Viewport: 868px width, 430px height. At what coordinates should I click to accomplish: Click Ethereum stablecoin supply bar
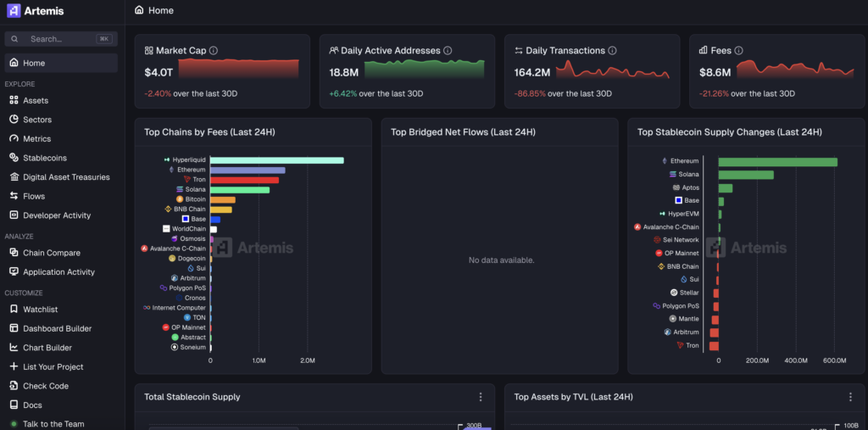pos(778,162)
